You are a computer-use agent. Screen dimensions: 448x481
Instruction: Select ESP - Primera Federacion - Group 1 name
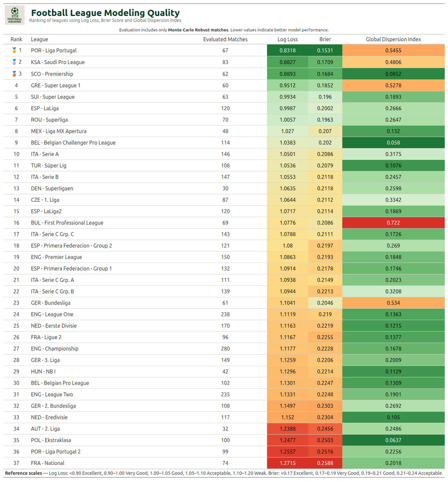pyautogui.click(x=71, y=269)
